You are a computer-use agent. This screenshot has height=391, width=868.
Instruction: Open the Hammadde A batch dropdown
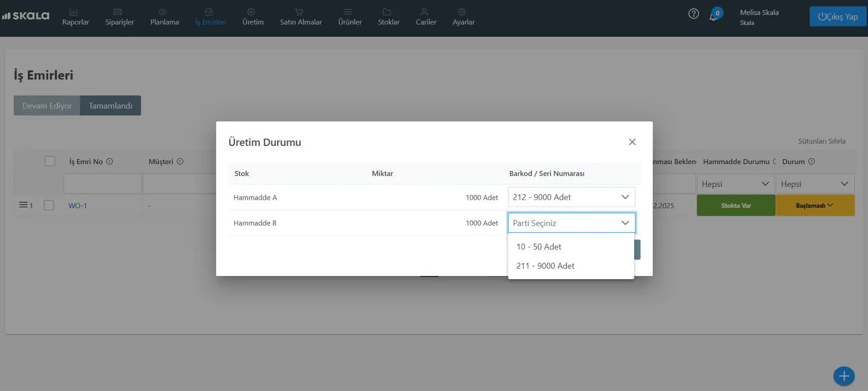pos(571,197)
